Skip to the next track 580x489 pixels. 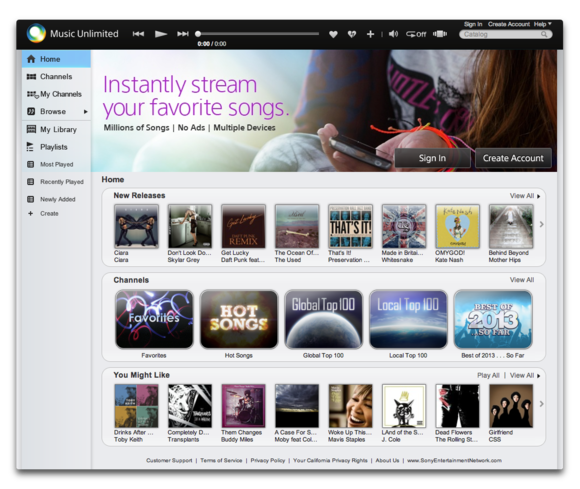tap(183, 34)
